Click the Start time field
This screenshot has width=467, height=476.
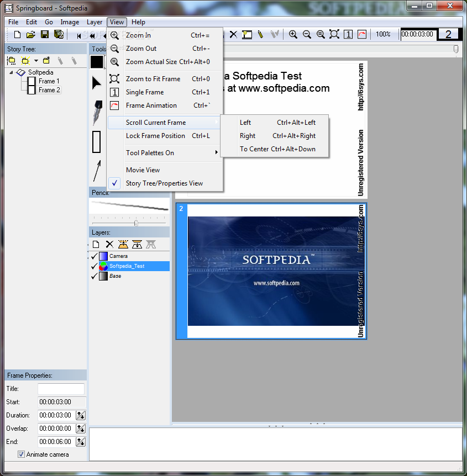tap(62, 402)
